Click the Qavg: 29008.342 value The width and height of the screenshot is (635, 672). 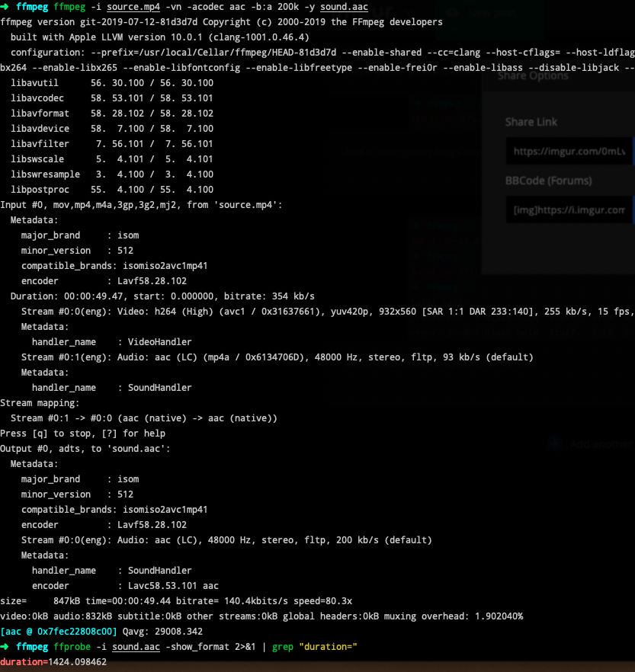tap(162, 632)
